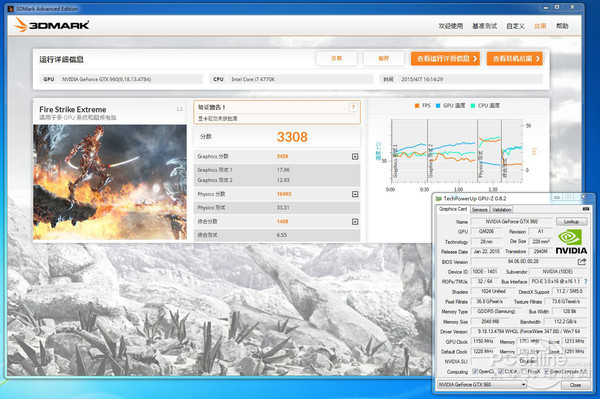Click the green CPU 温度 legend swatch

point(473,106)
